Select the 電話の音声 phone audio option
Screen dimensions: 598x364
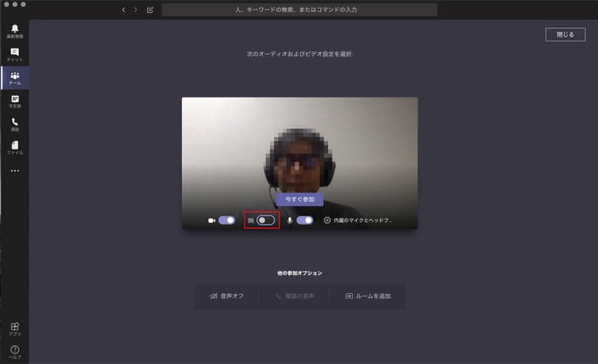point(294,296)
